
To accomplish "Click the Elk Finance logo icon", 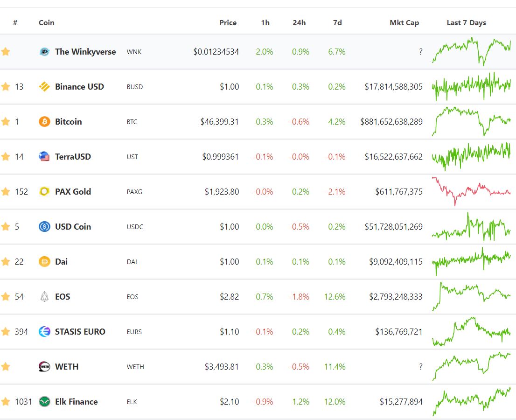I will pyautogui.click(x=44, y=402).
